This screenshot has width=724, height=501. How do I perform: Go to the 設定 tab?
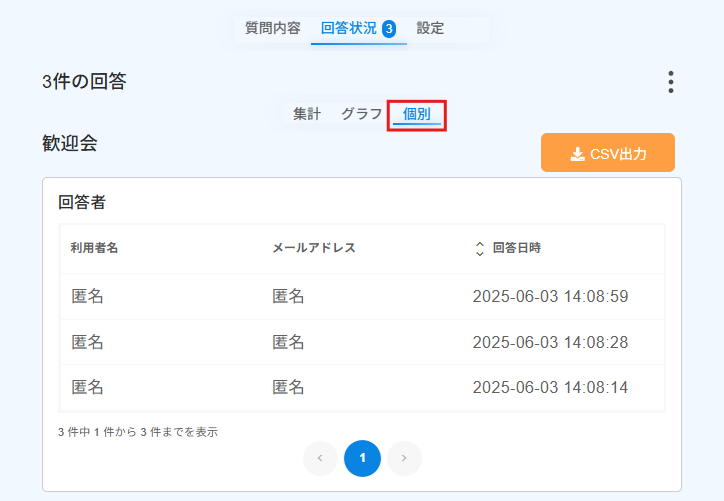(430, 28)
